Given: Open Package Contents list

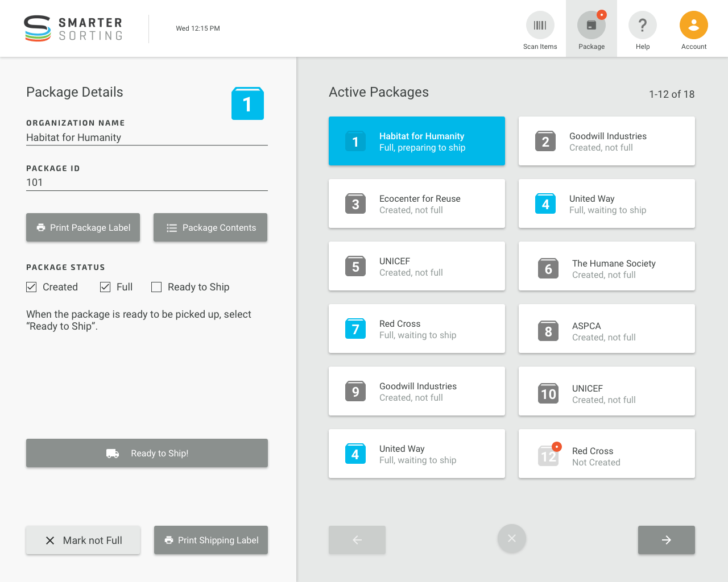Looking at the screenshot, I should click(x=210, y=227).
